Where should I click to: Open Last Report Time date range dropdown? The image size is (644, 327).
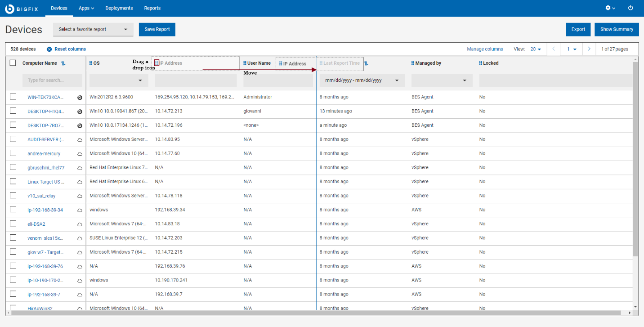click(x=362, y=81)
